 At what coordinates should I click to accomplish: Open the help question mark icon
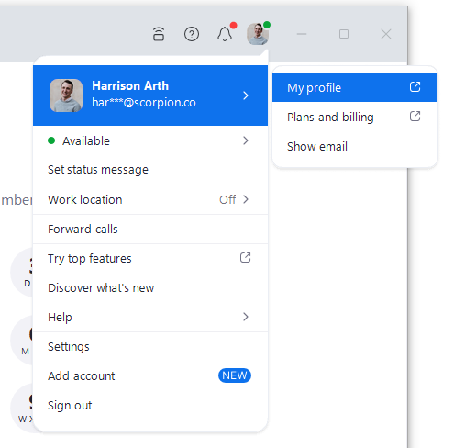point(192,34)
